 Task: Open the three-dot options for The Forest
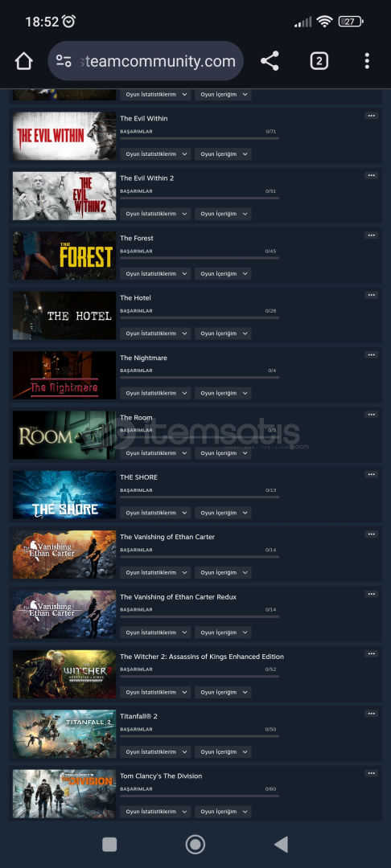(371, 235)
